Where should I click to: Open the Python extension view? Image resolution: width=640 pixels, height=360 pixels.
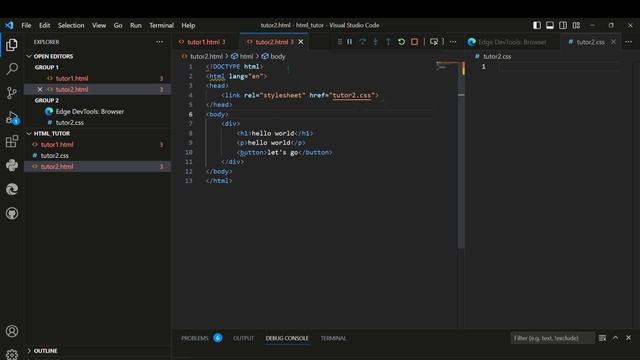[x=12, y=165]
